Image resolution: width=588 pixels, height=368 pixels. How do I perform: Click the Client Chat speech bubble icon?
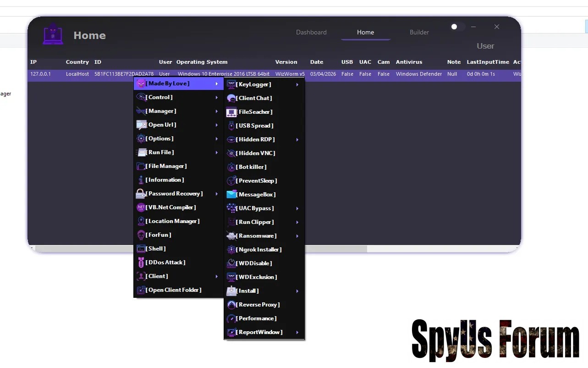[231, 98]
